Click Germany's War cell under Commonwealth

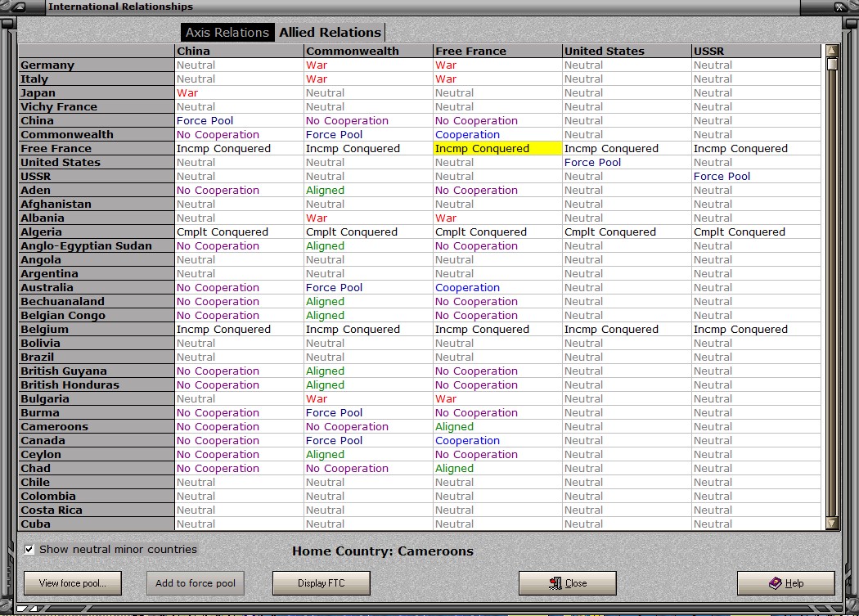(368, 65)
